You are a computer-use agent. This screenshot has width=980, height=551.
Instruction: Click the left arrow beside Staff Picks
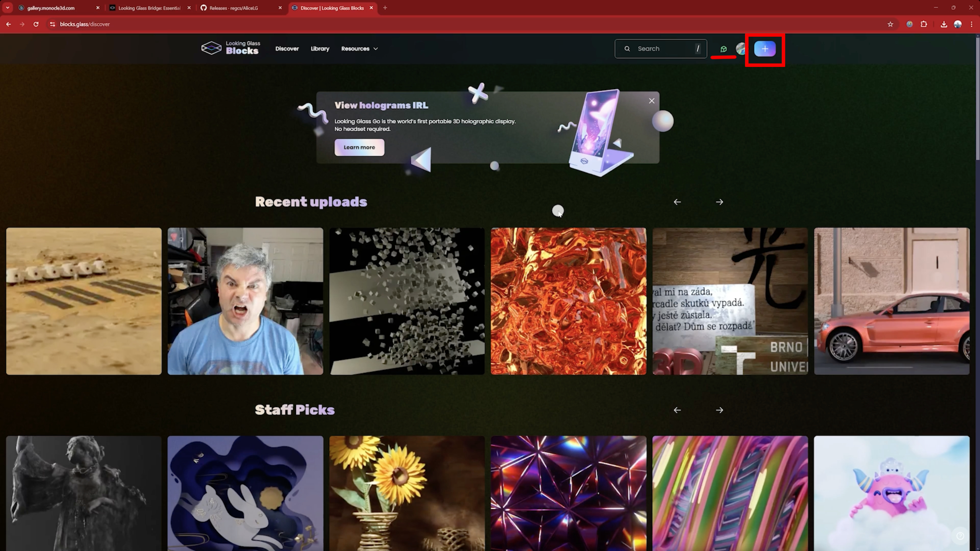677,410
